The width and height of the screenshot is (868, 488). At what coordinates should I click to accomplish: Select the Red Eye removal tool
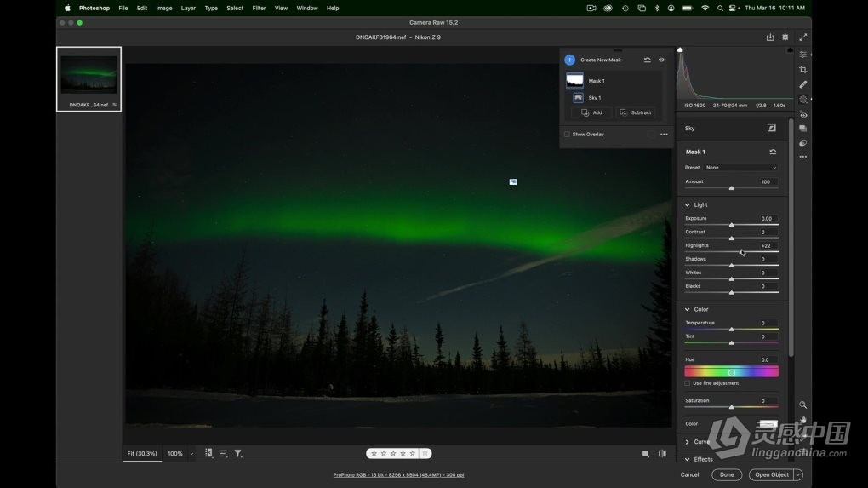click(802, 115)
